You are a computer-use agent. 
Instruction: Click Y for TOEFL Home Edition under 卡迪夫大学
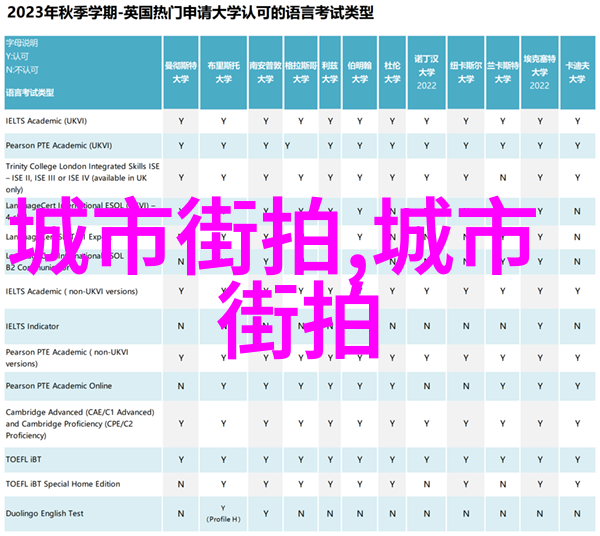click(577, 484)
